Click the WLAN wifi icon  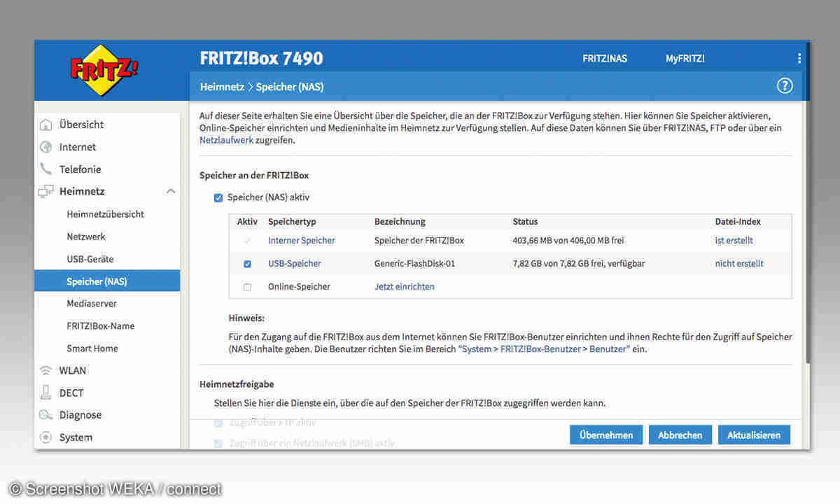click(46, 370)
